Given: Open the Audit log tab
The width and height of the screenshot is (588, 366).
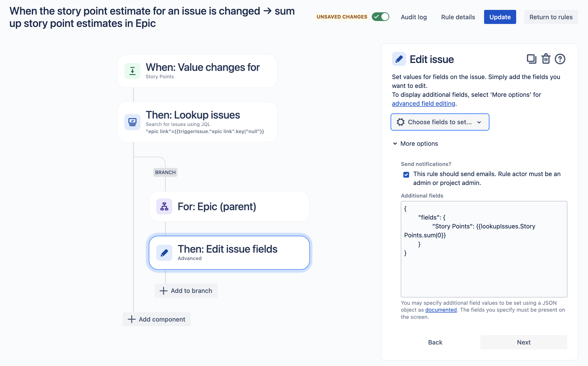Looking at the screenshot, I should (x=414, y=17).
